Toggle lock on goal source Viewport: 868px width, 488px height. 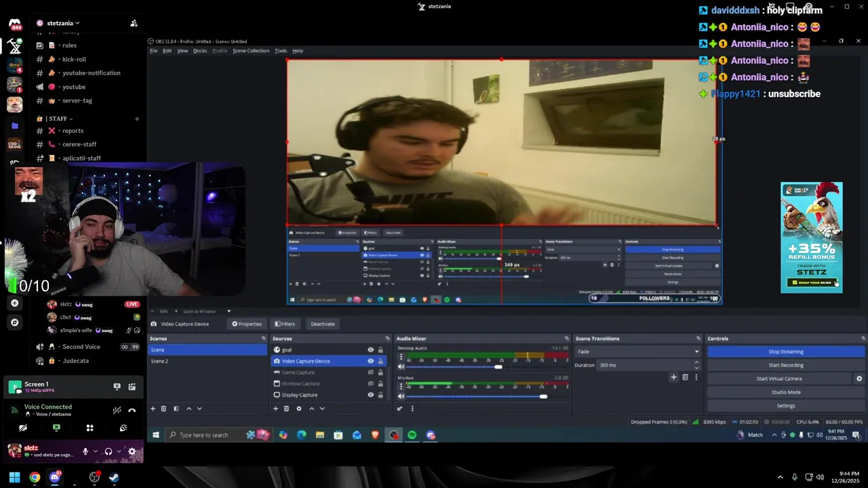click(x=380, y=350)
